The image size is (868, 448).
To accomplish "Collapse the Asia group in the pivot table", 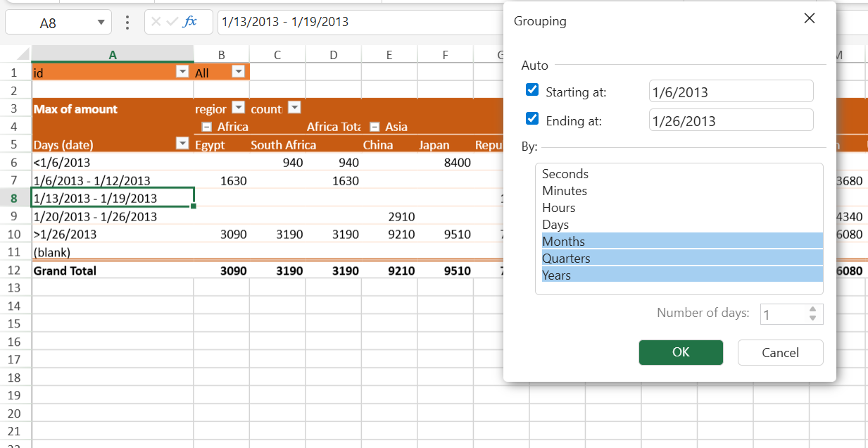I will click(x=375, y=127).
